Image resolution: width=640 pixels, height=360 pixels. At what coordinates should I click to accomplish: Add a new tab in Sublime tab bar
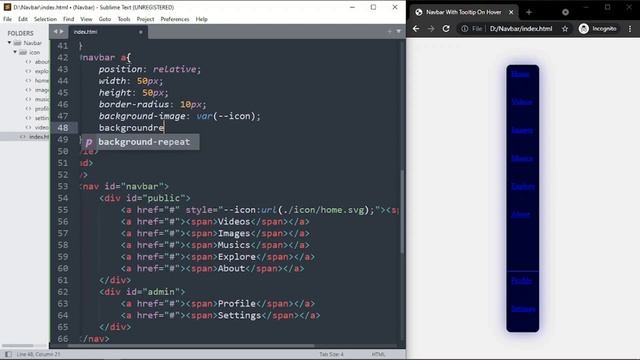pos(389,31)
